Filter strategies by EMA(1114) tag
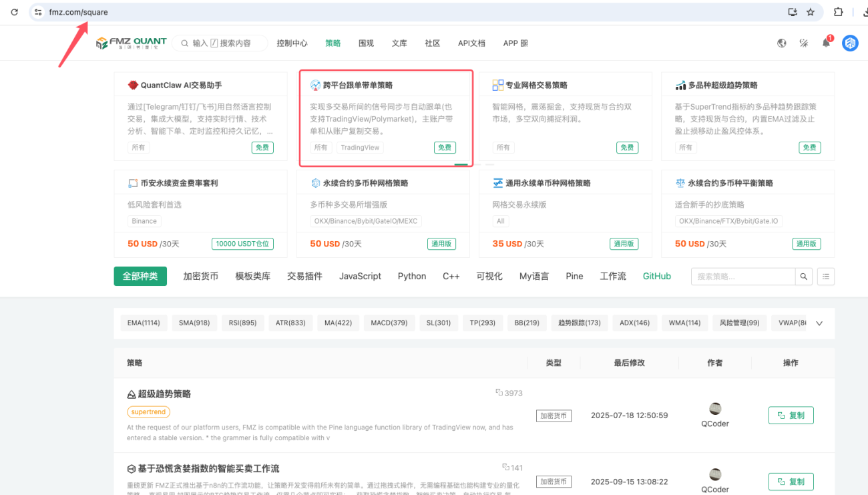Screen dimensions: 868x495 [x=144, y=323]
